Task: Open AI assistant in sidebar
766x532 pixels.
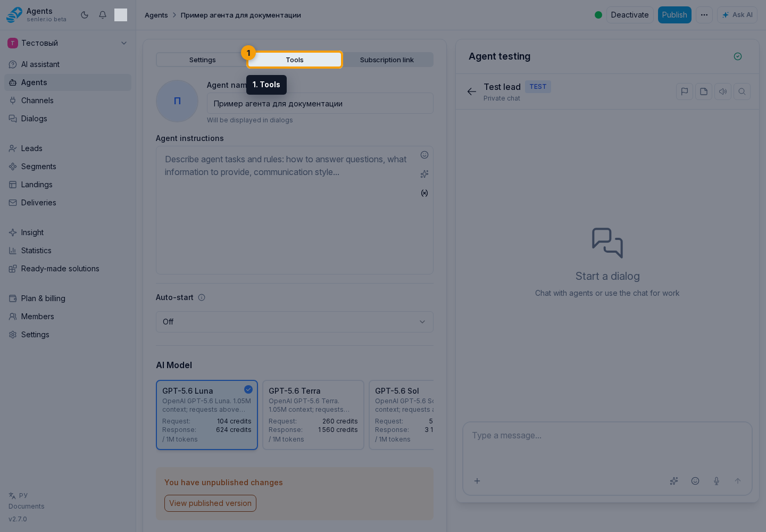Action: [68, 64]
